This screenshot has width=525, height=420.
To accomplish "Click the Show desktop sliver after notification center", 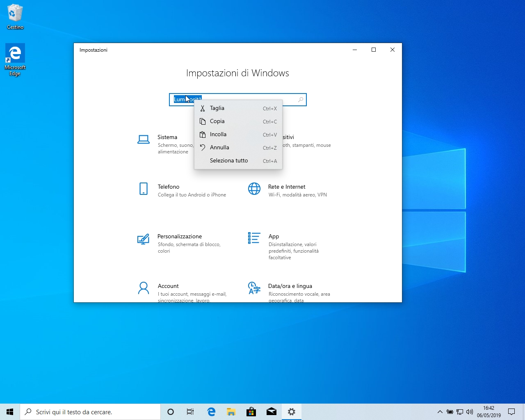I will [524, 412].
